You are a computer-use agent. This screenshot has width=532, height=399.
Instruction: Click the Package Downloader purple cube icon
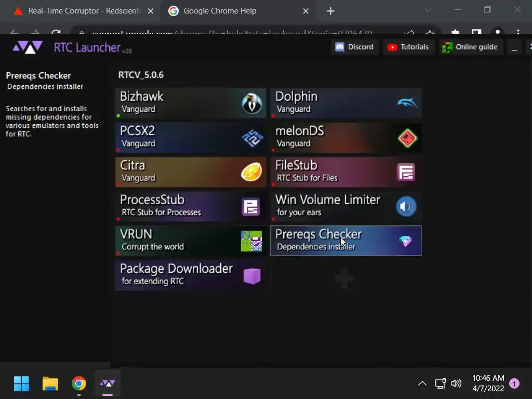pyautogui.click(x=252, y=276)
